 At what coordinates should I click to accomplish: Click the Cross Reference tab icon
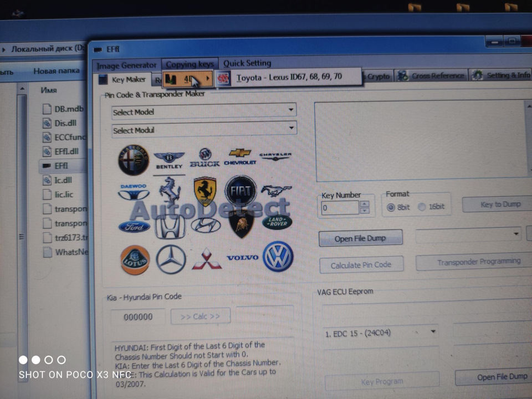click(403, 76)
